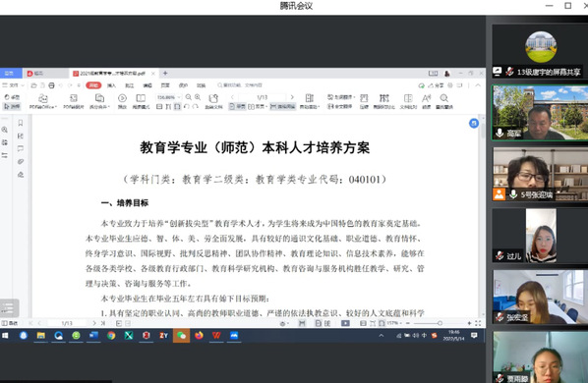Click the page number field 1/13
588x383 pixels.
point(263,97)
